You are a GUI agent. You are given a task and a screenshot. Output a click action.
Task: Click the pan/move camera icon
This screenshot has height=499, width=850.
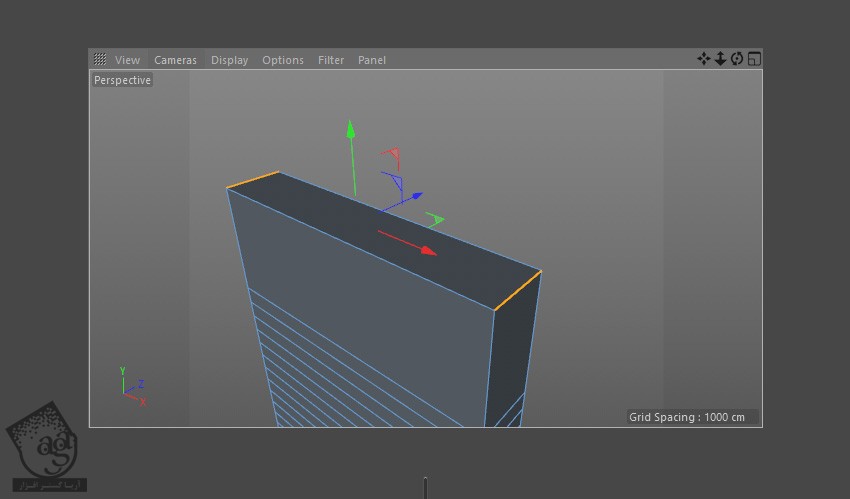point(704,59)
